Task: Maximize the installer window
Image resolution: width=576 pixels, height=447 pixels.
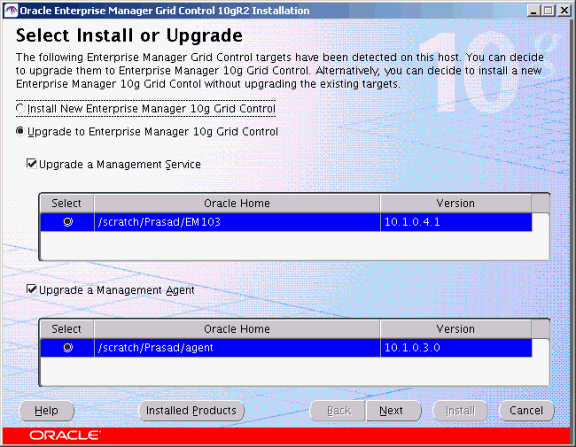Action: coord(548,11)
